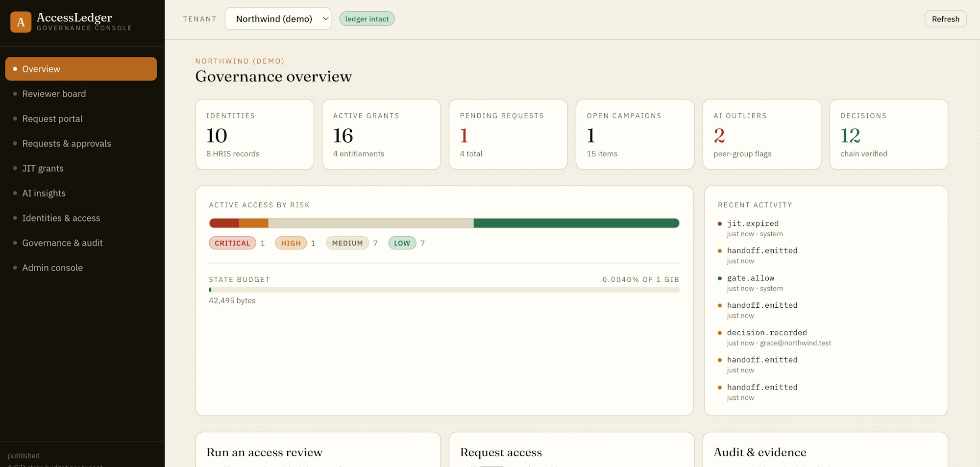The image size is (980, 467).
Task: Click grace@northwind.test in recent activity
Action: pyautogui.click(x=795, y=343)
